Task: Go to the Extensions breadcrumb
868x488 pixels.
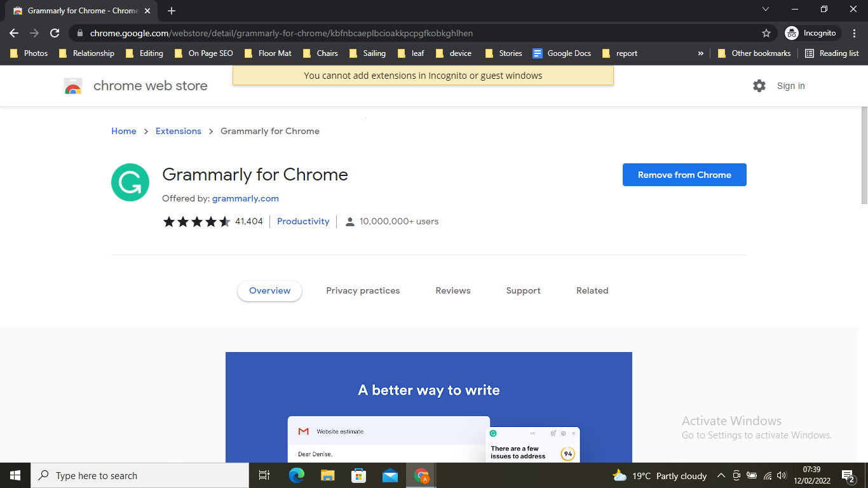Action: pos(179,131)
